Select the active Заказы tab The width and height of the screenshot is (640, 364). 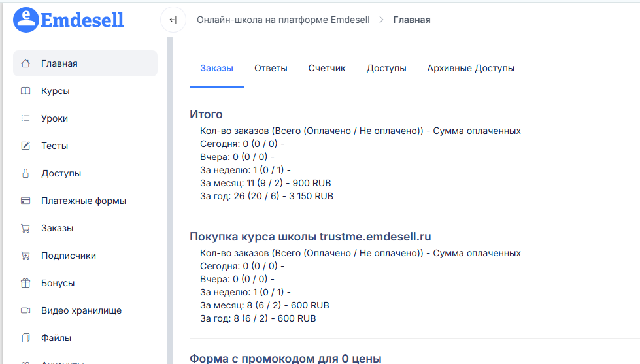[216, 68]
